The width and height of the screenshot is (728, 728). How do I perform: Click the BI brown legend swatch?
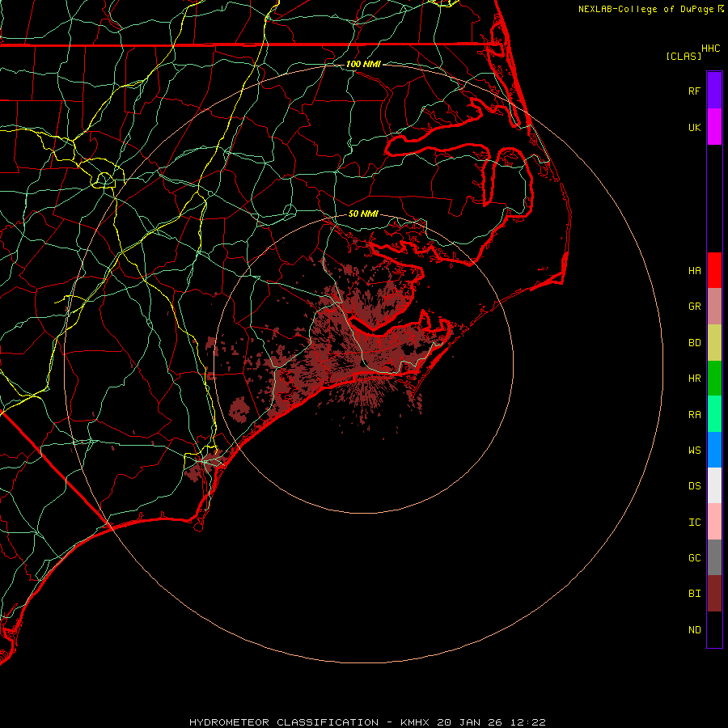(x=714, y=594)
